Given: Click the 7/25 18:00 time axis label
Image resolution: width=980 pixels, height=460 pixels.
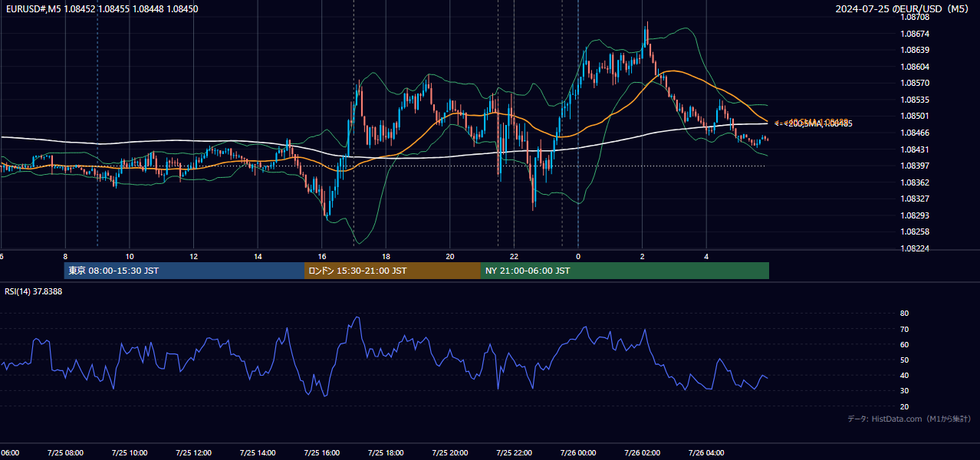Looking at the screenshot, I should pos(386,452).
